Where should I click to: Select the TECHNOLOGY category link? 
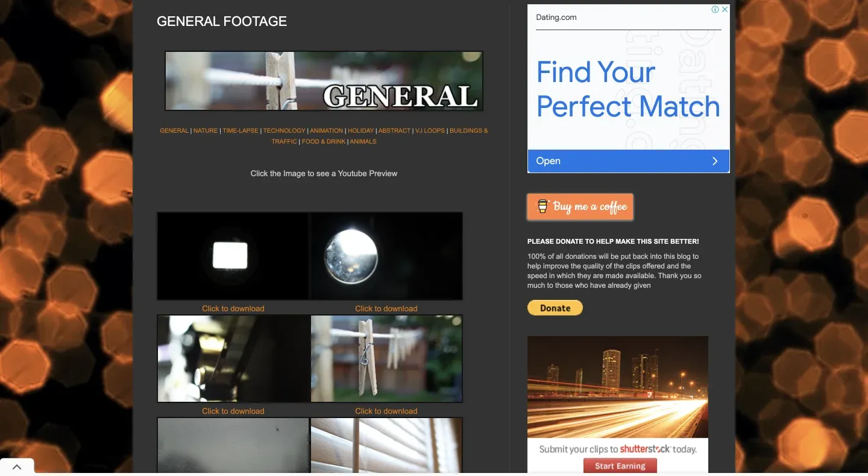click(284, 131)
